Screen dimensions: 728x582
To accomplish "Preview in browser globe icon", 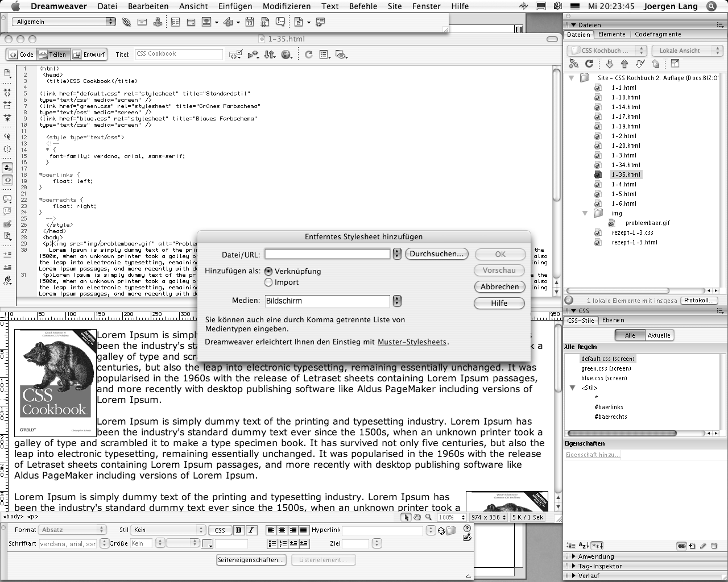I will [x=287, y=55].
